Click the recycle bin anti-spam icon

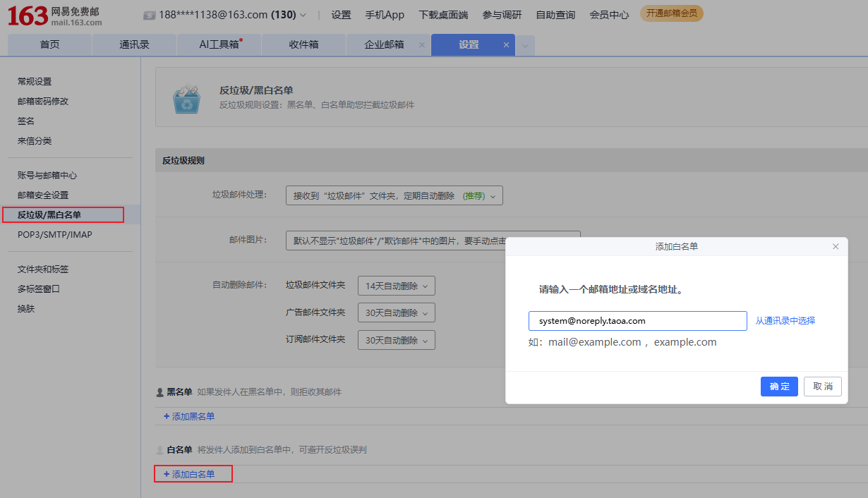[186, 99]
